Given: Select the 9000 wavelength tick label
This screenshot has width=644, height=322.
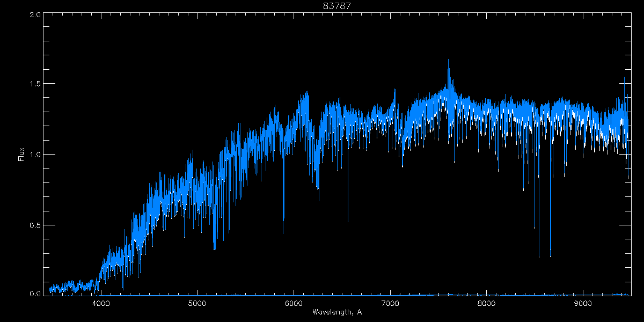Looking at the screenshot, I should (x=583, y=303).
